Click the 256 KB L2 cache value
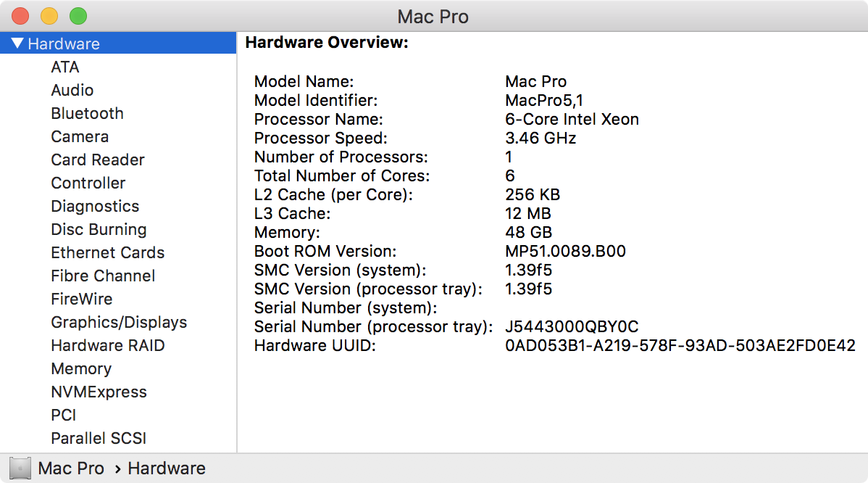The height and width of the screenshot is (483, 868). point(533,195)
